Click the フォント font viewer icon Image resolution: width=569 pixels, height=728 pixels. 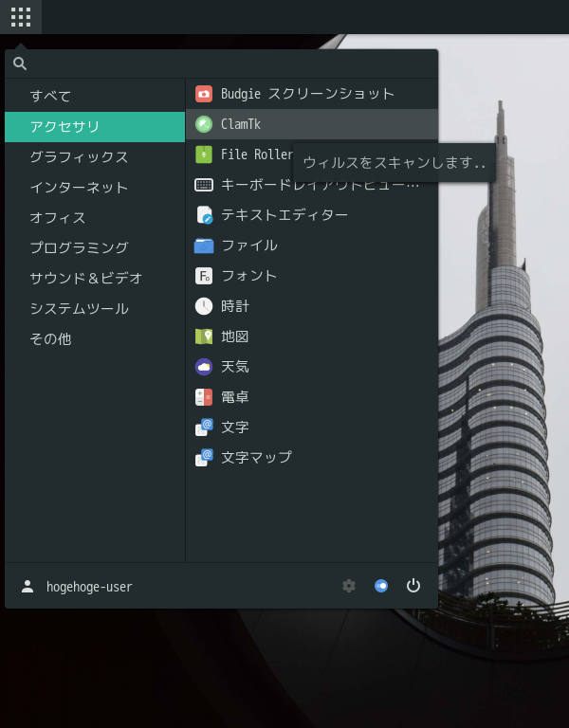(x=204, y=276)
